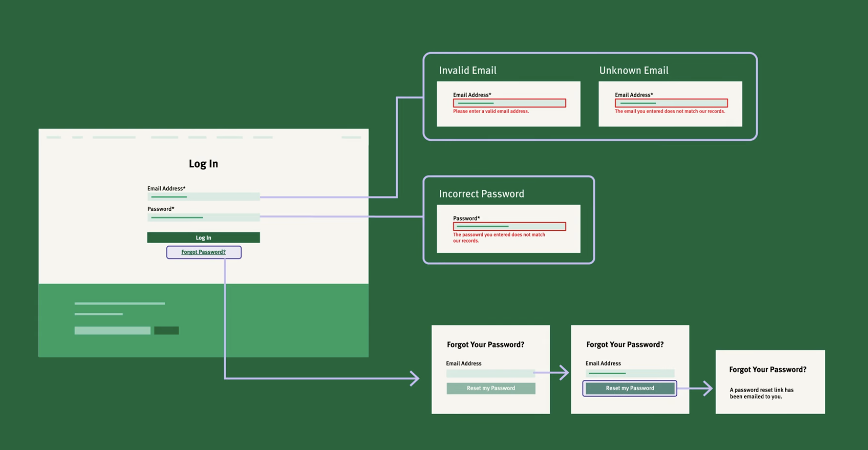Click the arrowhead pointing to the first Forgot Your Password card
The height and width of the screenshot is (450, 868).
coord(415,379)
